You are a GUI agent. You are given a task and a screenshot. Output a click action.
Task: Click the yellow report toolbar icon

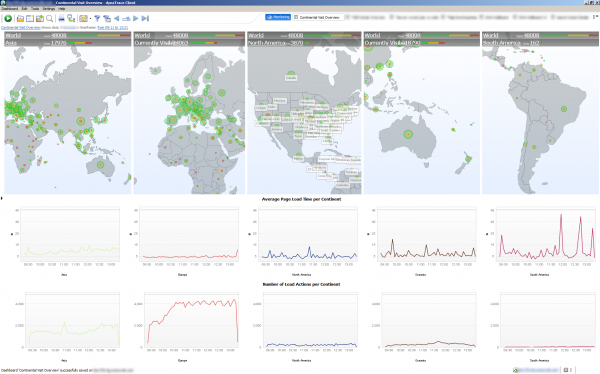click(83, 18)
